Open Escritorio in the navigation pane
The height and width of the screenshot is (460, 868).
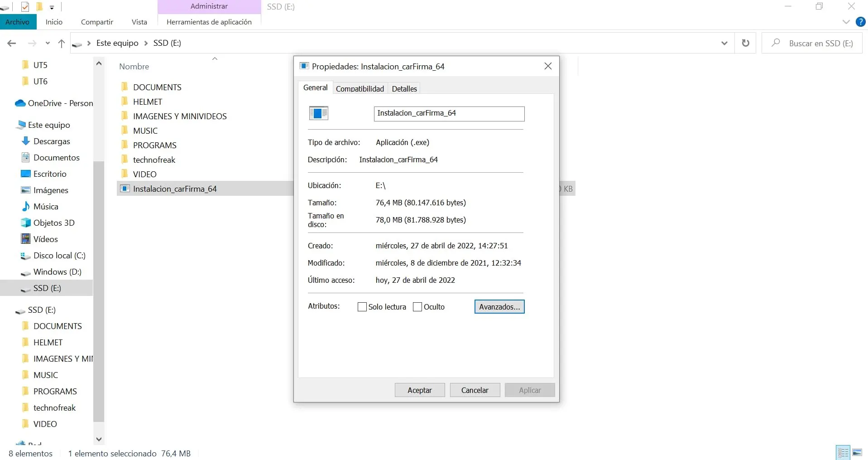tap(44, 174)
